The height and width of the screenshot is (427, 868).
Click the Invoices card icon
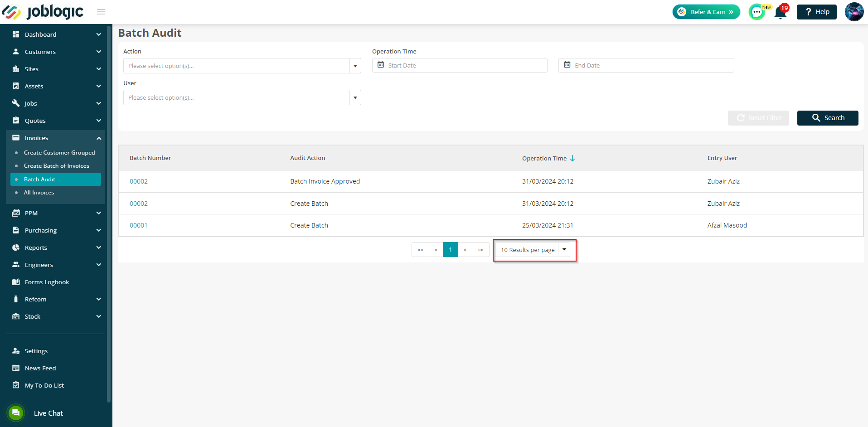coord(16,138)
